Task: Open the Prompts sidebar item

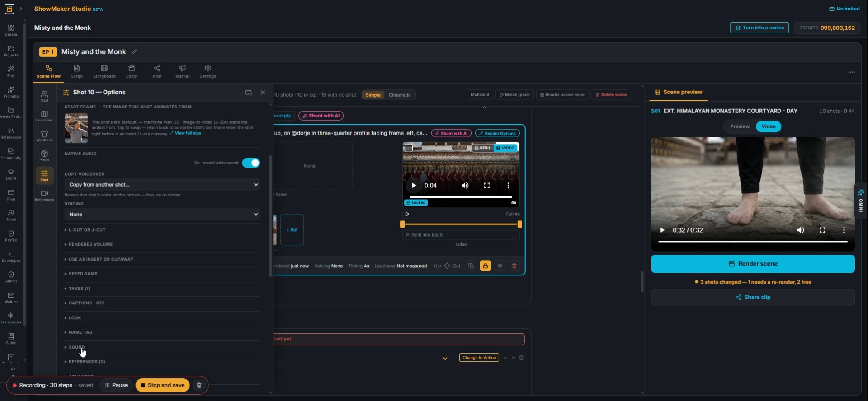Action: point(11,92)
